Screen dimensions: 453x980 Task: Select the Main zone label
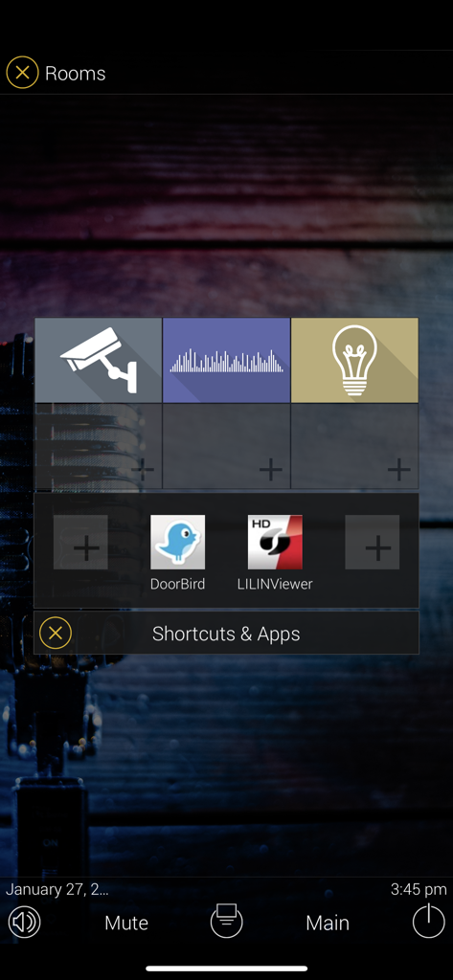pos(328,924)
